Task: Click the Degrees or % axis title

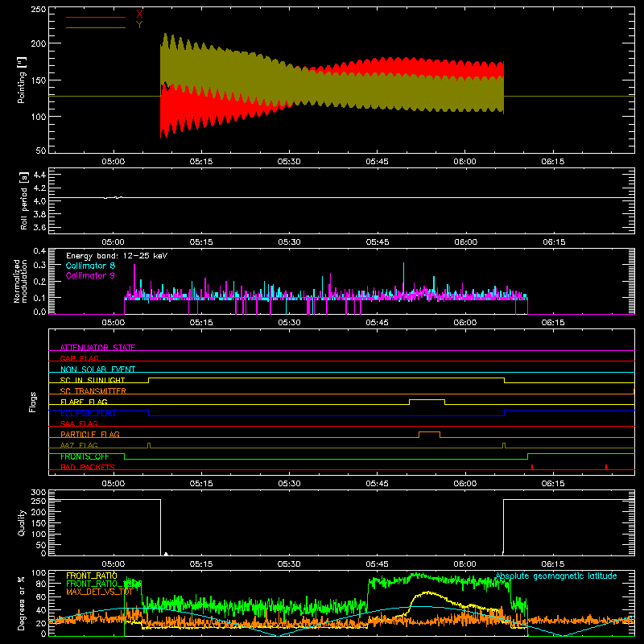Action: pos(22,603)
